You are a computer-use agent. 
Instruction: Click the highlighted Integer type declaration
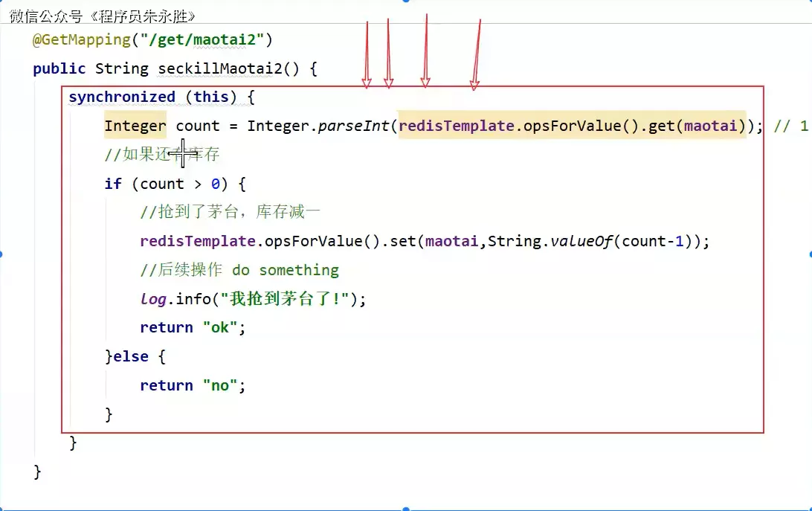pos(135,126)
